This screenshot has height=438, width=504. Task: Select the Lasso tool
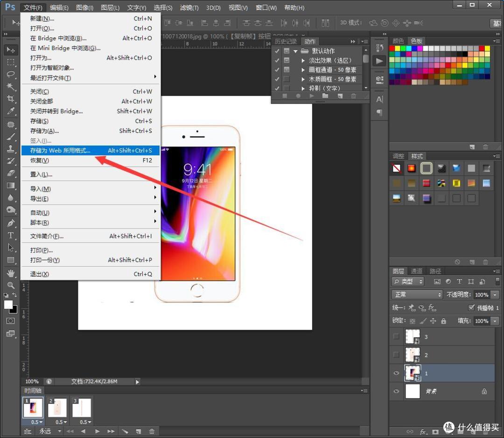point(11,74)
